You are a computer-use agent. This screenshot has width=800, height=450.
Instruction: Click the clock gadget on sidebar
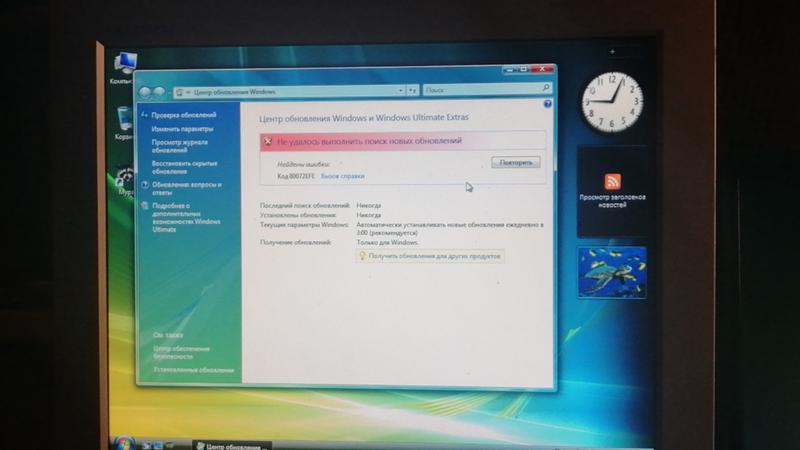pos(612,102)
